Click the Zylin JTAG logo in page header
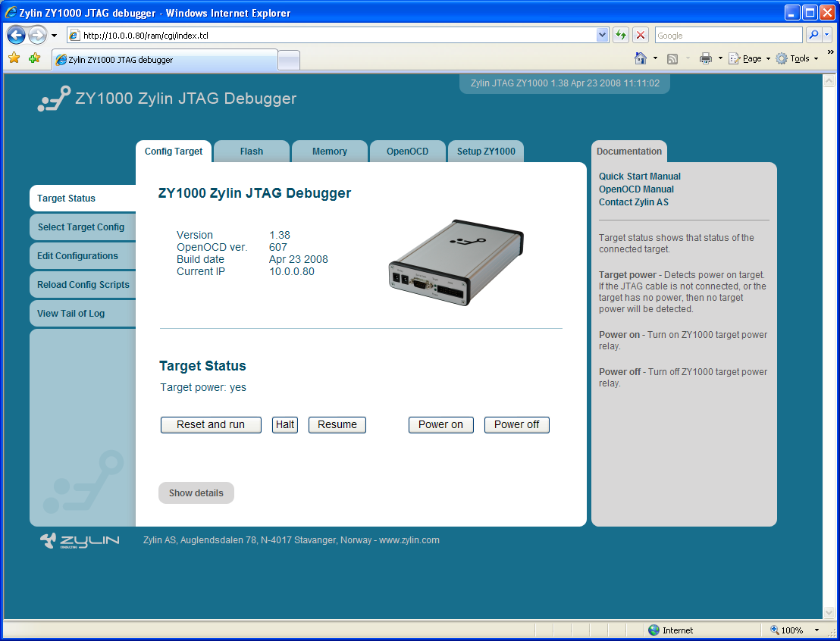This screenshot has width=840, height=641. tap(54, 98)
